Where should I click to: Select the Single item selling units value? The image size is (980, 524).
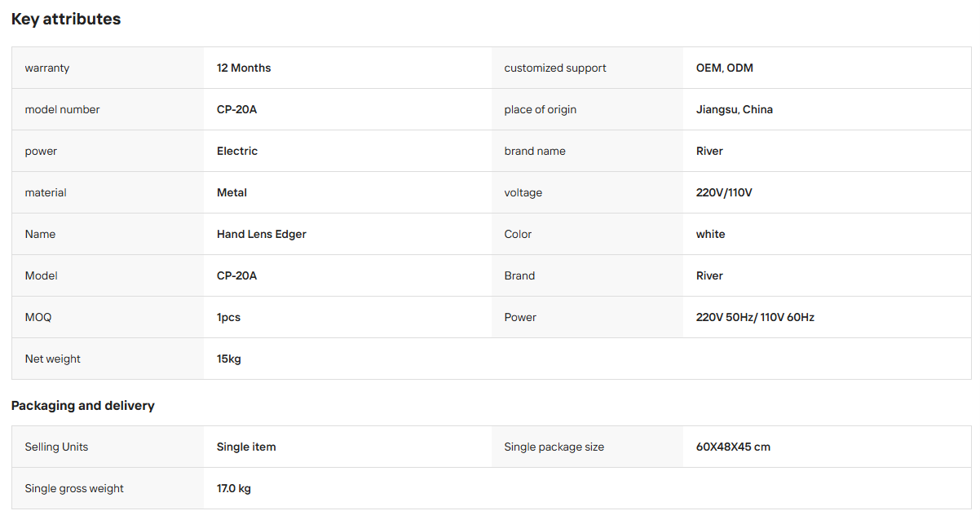(246, 447)
